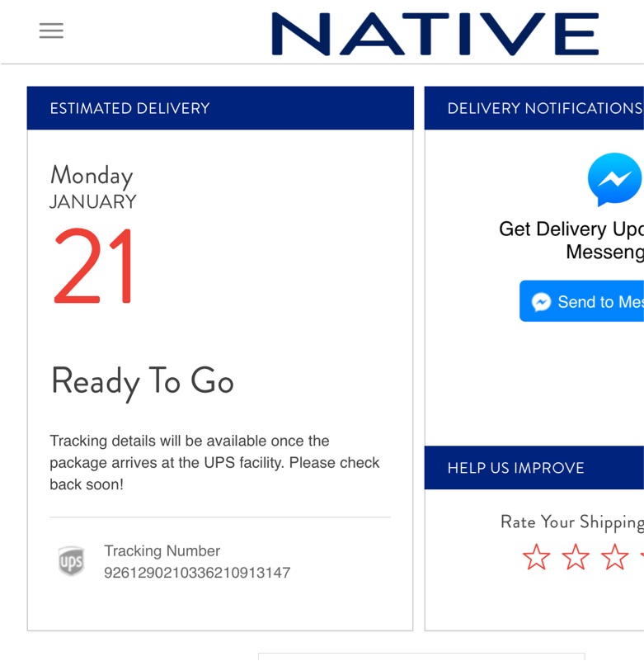Click the Monday delivery day text
The width and height of the screenshot is (644, 661).
(x=91, y=175)
